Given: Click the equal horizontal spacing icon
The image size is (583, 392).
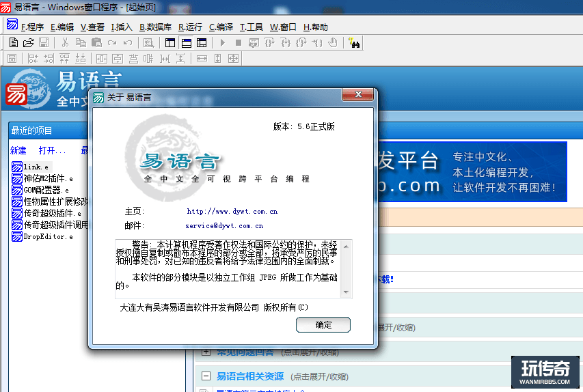Looking at the screenshot, I should coord(164,58).
